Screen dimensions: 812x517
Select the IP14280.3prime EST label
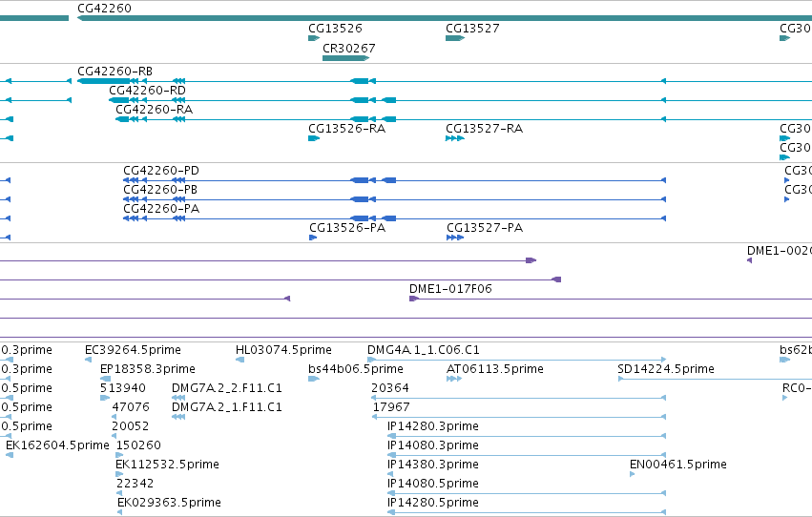[433, 427]
